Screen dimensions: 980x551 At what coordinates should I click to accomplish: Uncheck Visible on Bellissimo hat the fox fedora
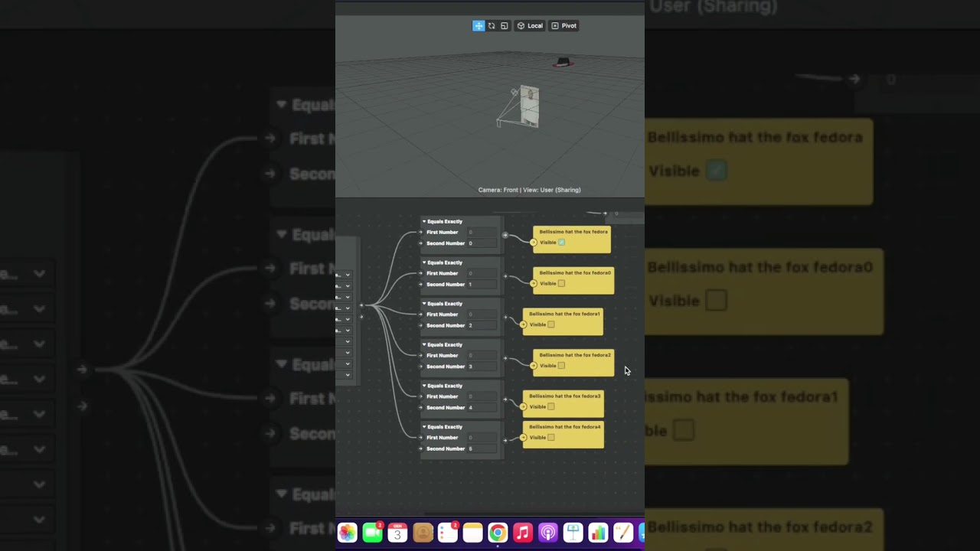pos(561,243)
